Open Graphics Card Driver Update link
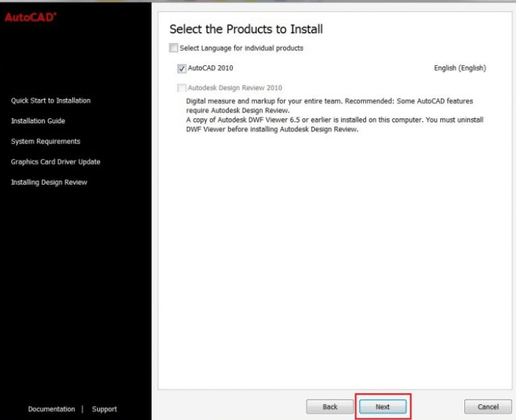516x420 pixels. click(x=56, y=161)
